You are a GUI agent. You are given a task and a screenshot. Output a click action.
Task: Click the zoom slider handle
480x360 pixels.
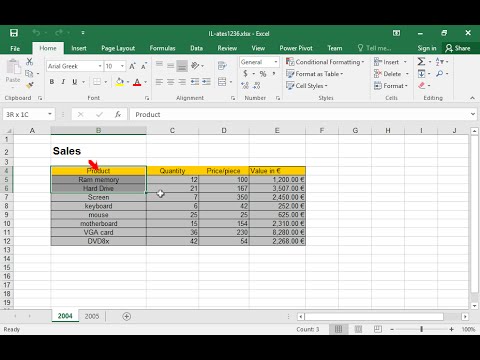421,329
